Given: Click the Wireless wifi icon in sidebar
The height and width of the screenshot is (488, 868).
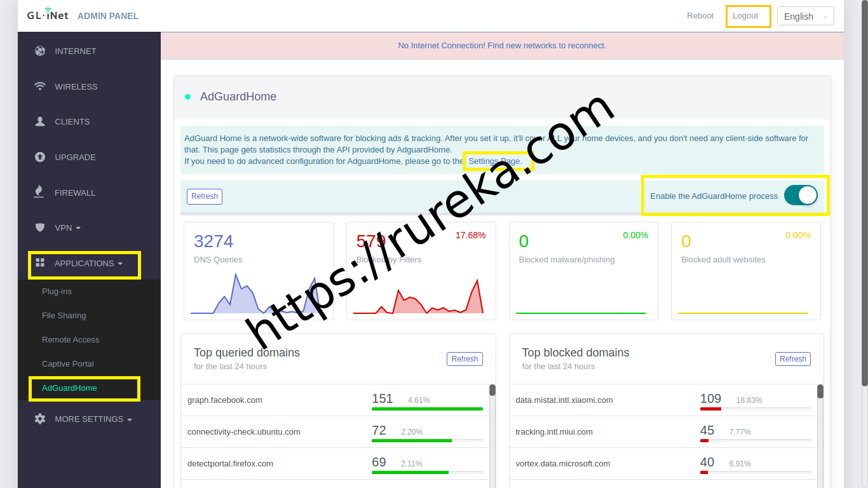Looking at the screenshot, I should point(40,86).
